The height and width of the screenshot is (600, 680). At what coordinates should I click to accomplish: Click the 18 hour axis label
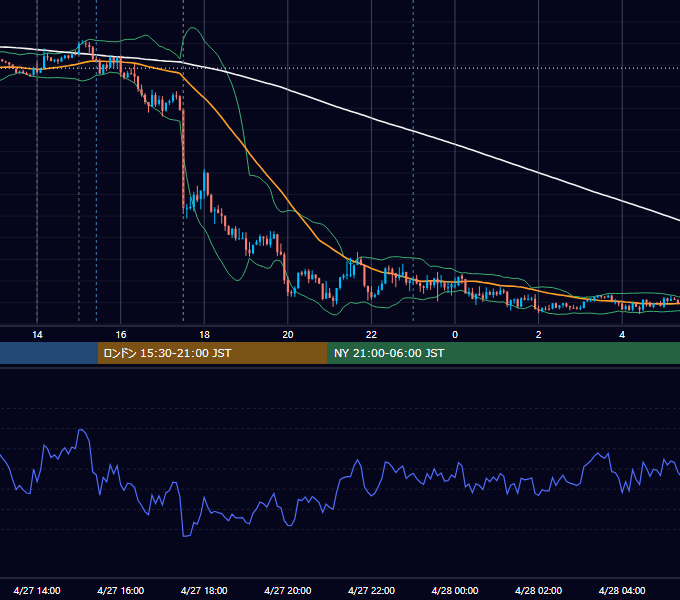pyautogui.click(x=204, y=335)
